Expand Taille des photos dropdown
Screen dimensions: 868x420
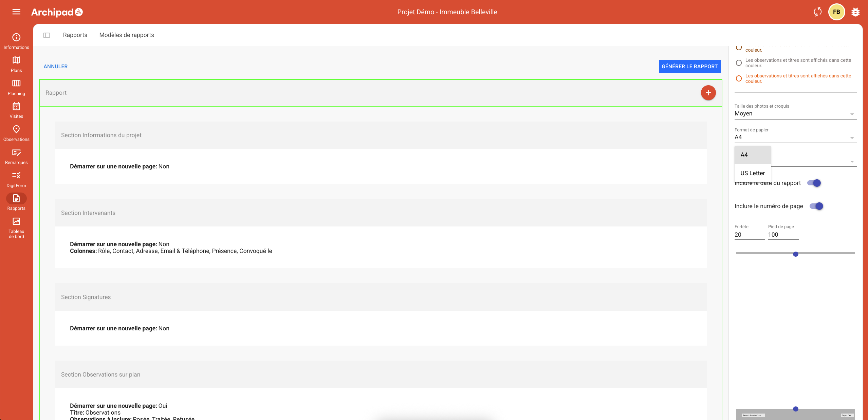click(795, 113)
